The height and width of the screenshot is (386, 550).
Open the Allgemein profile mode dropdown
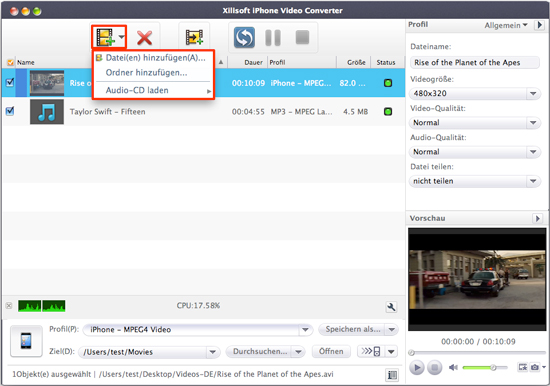pyautogui.click(x=506, y=25)
